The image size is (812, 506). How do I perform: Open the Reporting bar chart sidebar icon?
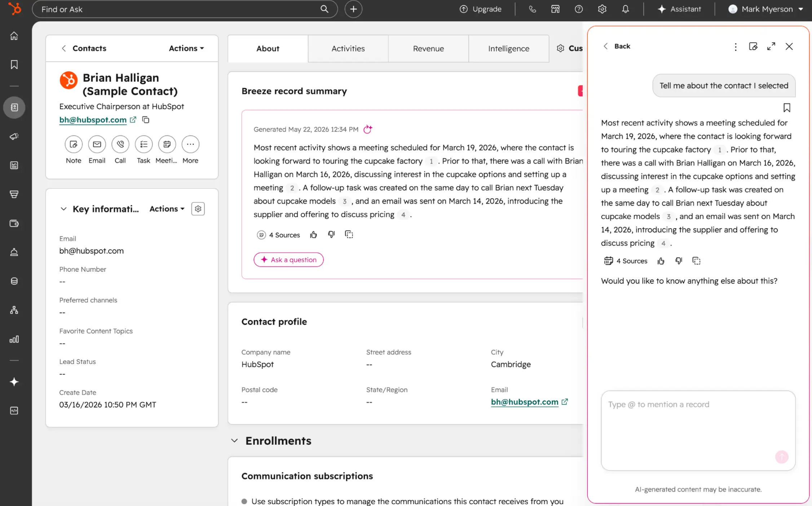pos(14,339)
